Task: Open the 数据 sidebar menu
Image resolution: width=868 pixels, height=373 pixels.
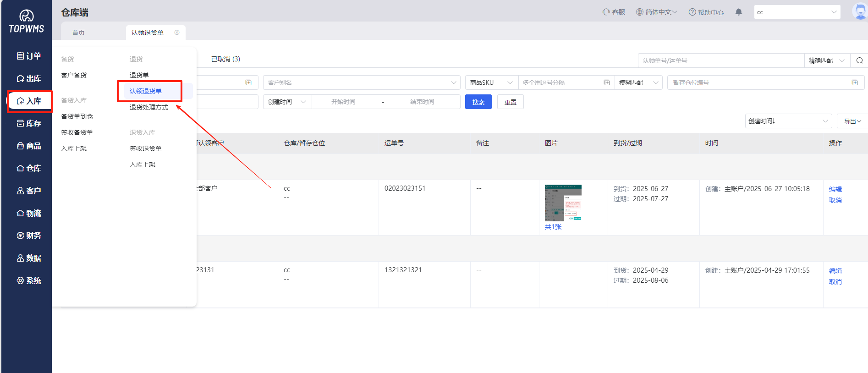Action: tap(28, 258)
